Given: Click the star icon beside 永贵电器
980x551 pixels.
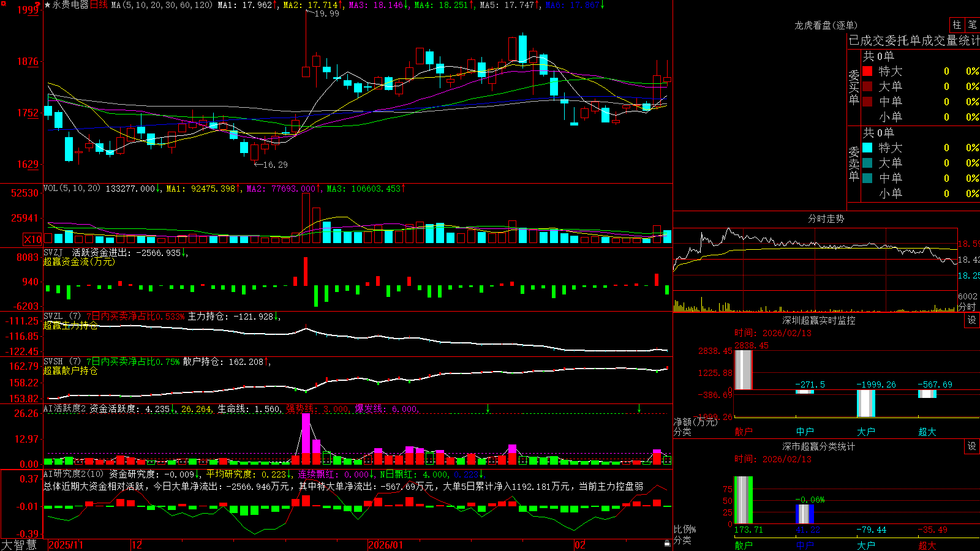Looking at the screenshot, I should (48, 5).
